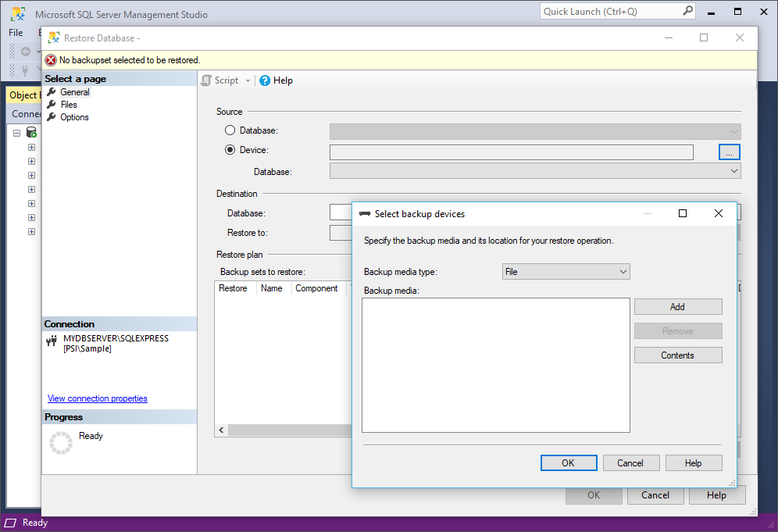Click inside the Backup media list box
Viewport: 778px width, 532px height.
pos(496,366)
